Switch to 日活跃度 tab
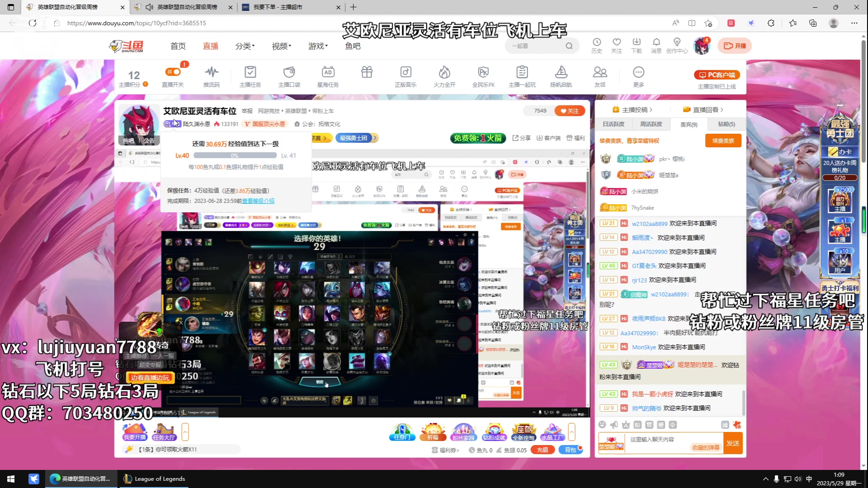Viewport: 868px width, 488px height. coord(613,124)
